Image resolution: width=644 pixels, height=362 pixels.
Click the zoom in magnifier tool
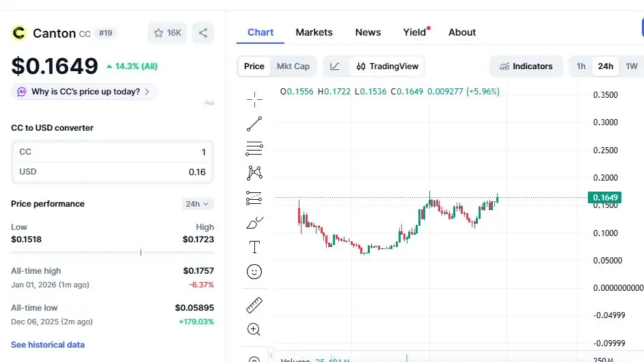tap(254, 329)
